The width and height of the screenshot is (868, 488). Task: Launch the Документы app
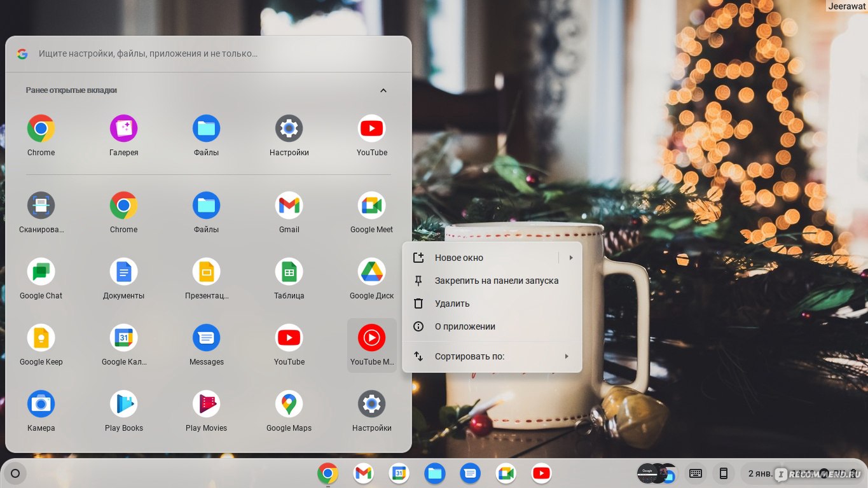pyautogui.click(x=124, y=272)
